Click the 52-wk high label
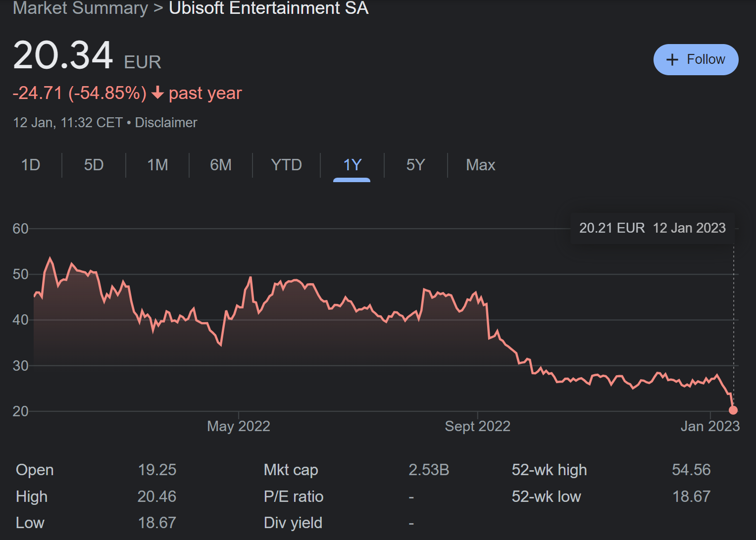 (x=550, y=470)
